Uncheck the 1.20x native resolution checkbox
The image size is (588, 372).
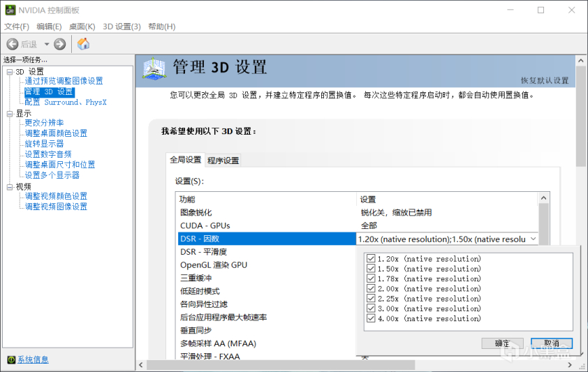pos(371,258)
